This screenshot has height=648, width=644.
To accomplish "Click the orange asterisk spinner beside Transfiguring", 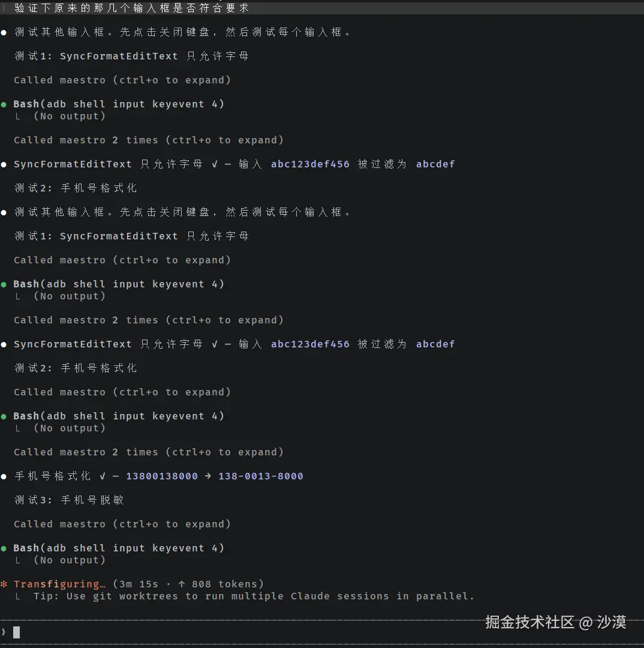I will click(4, 584).
